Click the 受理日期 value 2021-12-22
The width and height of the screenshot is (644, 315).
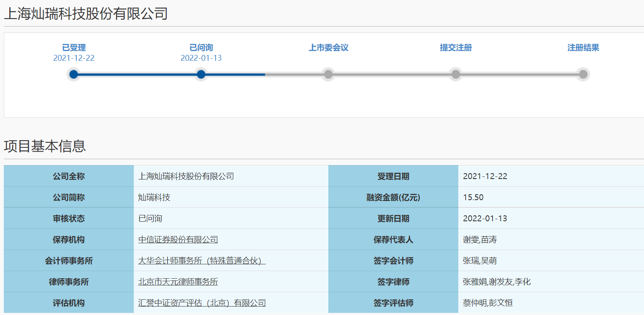point(485,177)
